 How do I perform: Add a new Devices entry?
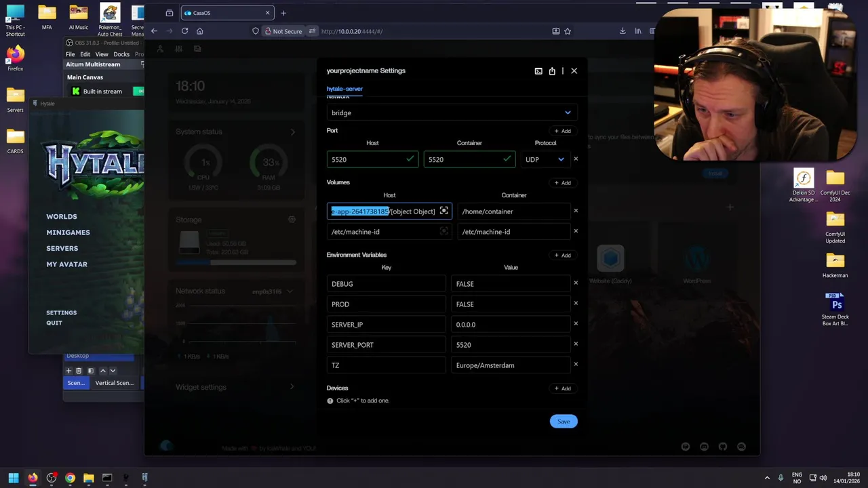coord(562,388)
